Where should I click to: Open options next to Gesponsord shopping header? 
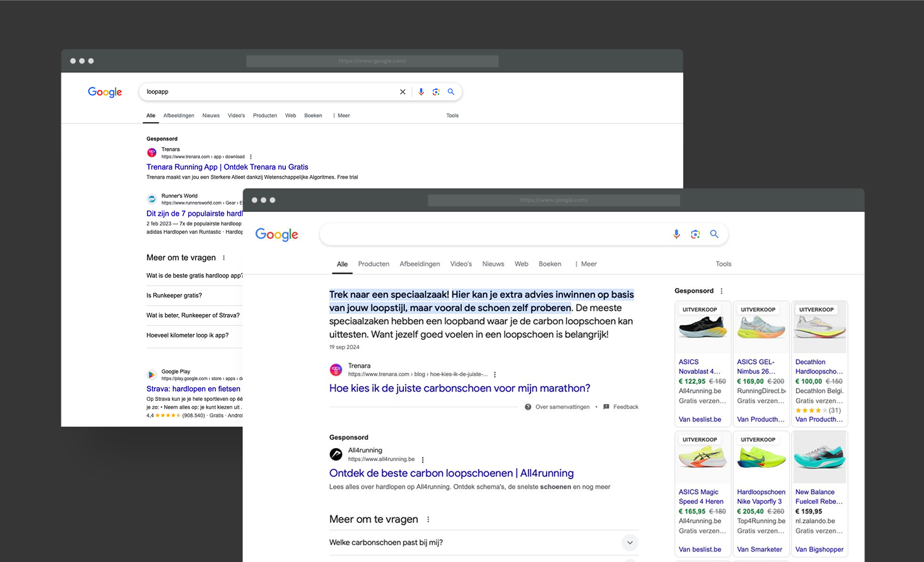pos(722,291)
